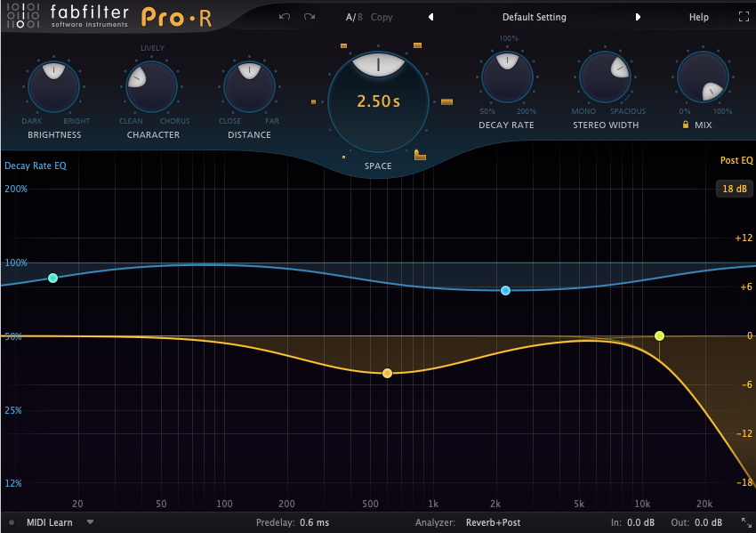
Task: Open the Default Setting preset menu
Action: [x=535, y=17]
